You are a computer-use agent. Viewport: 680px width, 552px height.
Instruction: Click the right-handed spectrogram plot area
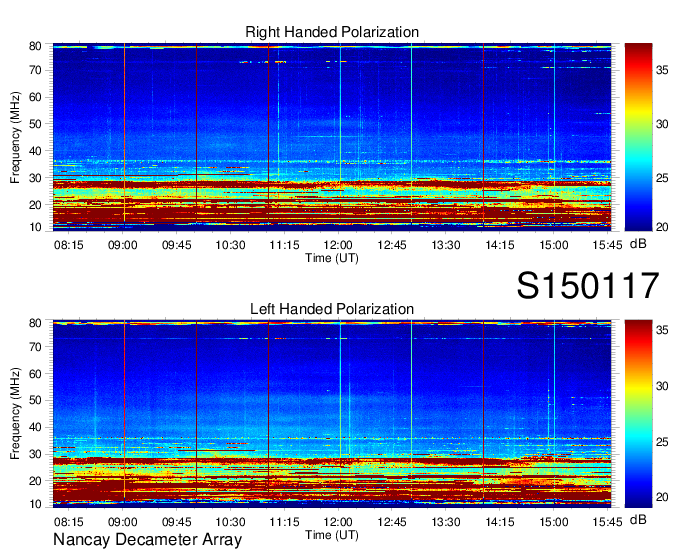pyautogui.click(x=332, y=137)
